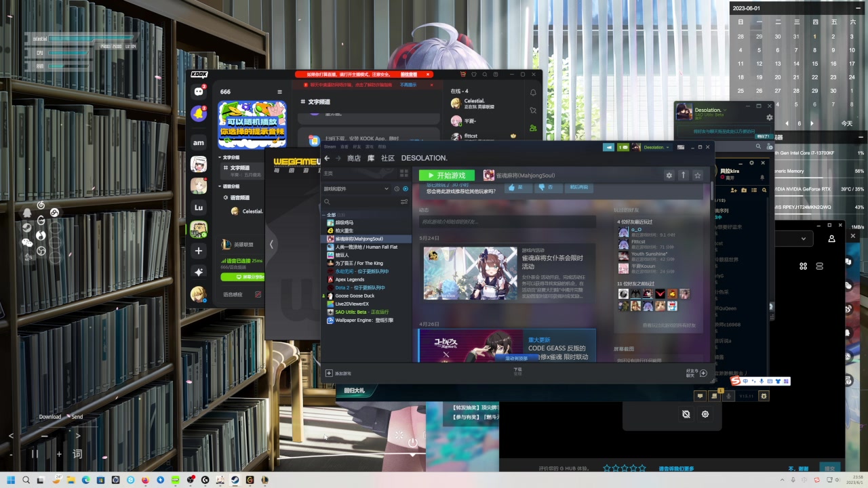Open maid tea party event thumbnail
868x488 pixels.
click(470, 273)
